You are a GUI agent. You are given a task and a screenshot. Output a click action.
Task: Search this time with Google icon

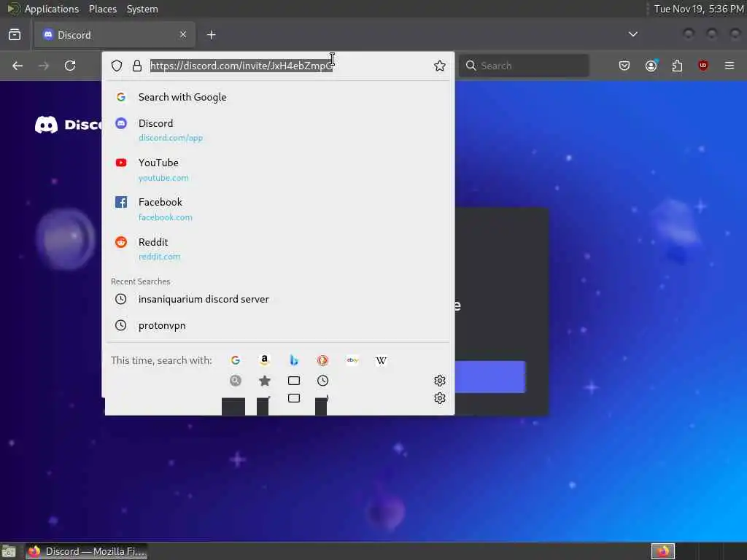236,360
